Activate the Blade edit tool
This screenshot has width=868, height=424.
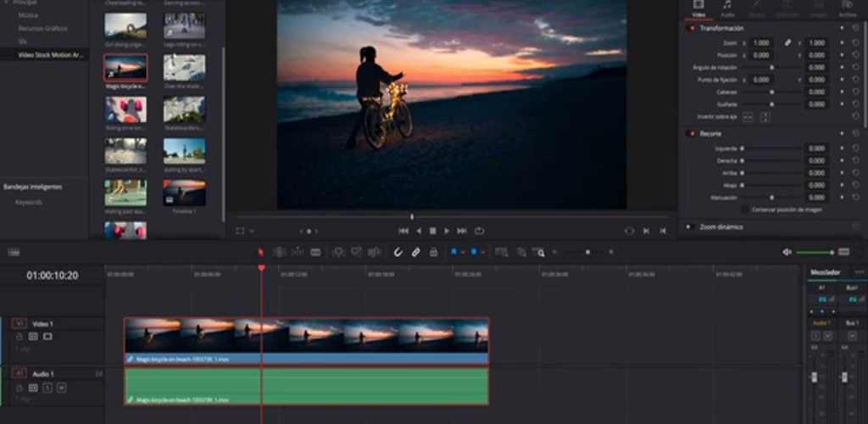(315, 252)
